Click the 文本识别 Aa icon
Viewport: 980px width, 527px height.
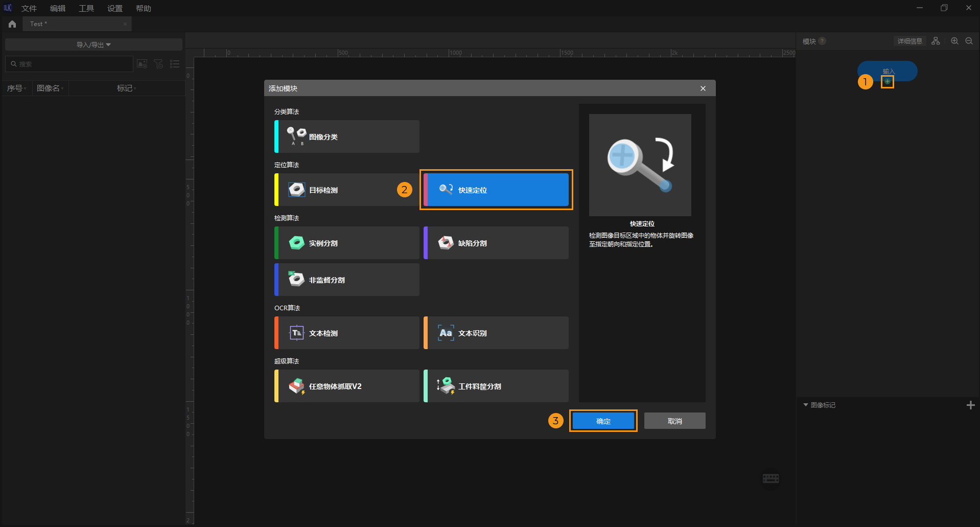click(x=446, y=333)
